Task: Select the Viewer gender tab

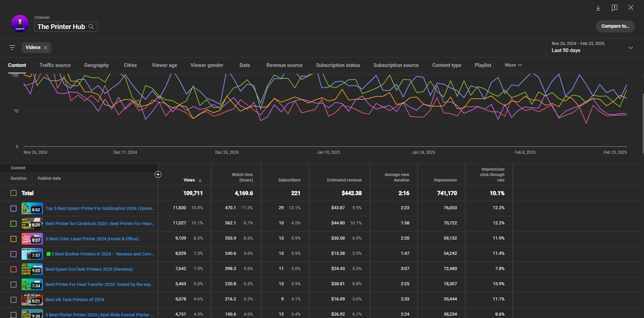Action: coord(207,65)
